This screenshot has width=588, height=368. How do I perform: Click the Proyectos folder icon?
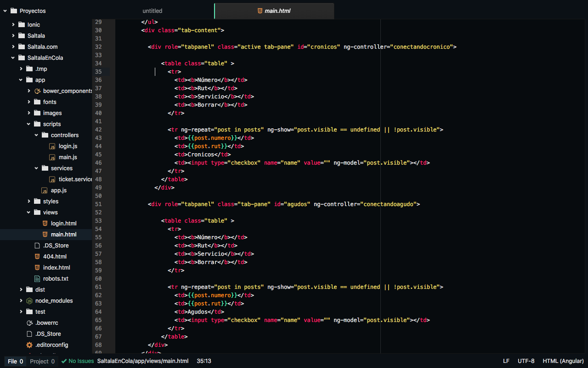[13, 11]
